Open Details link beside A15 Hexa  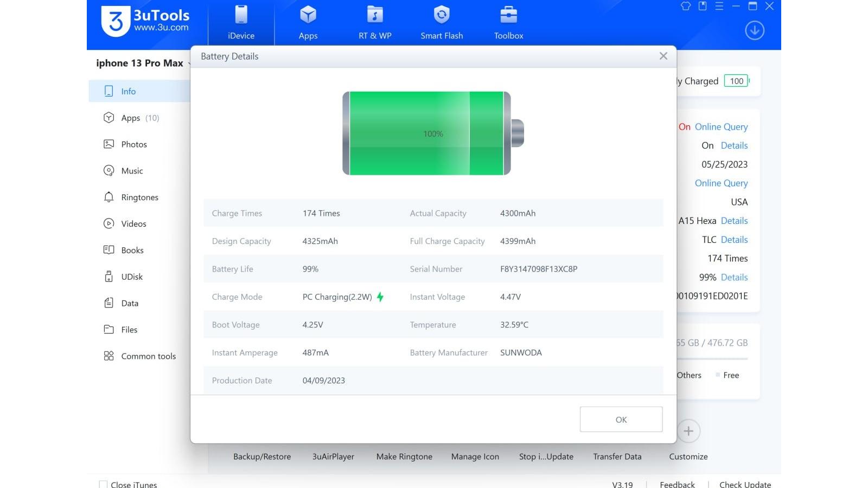click(734, 221)
